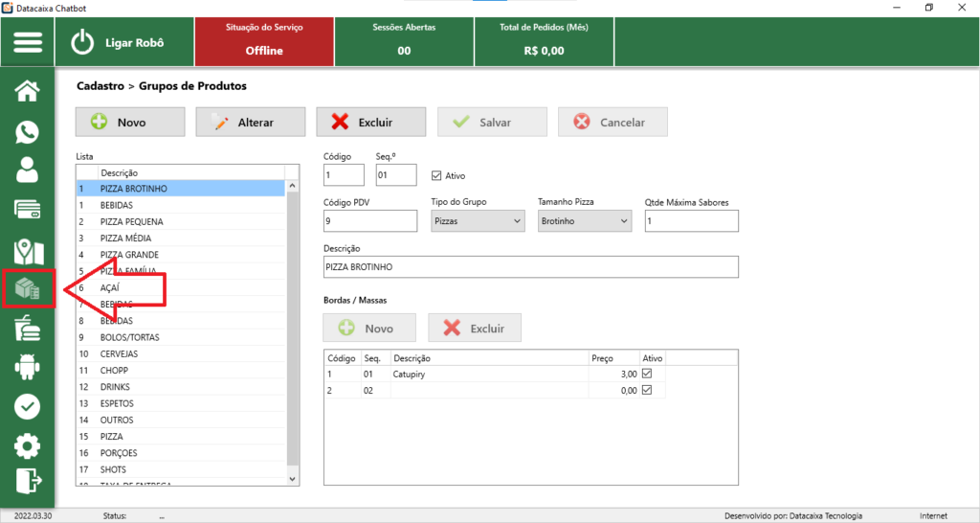Select the product groups box icon

(x=28, y=289)
